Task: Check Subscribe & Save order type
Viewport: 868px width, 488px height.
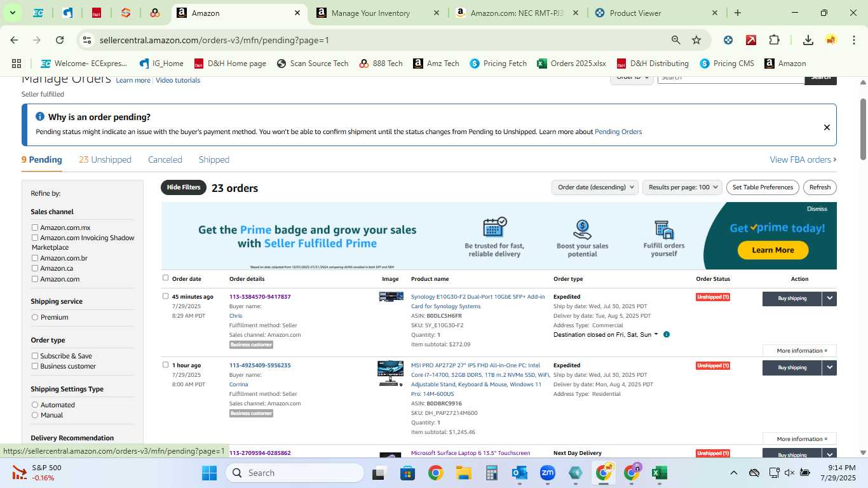Action: coord(35,356)
